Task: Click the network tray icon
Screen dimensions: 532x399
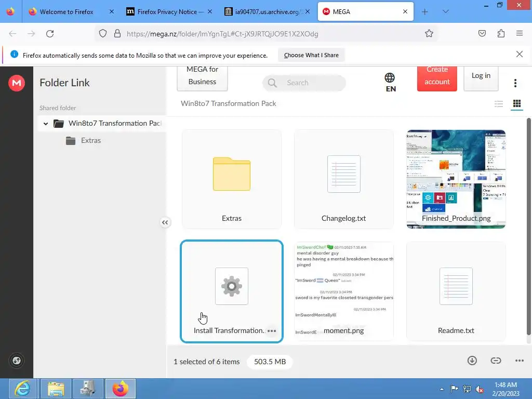Action: (x=467, y=389)
